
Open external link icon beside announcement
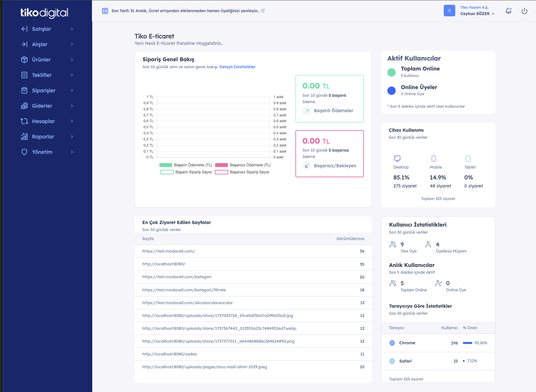click(263, 11)
